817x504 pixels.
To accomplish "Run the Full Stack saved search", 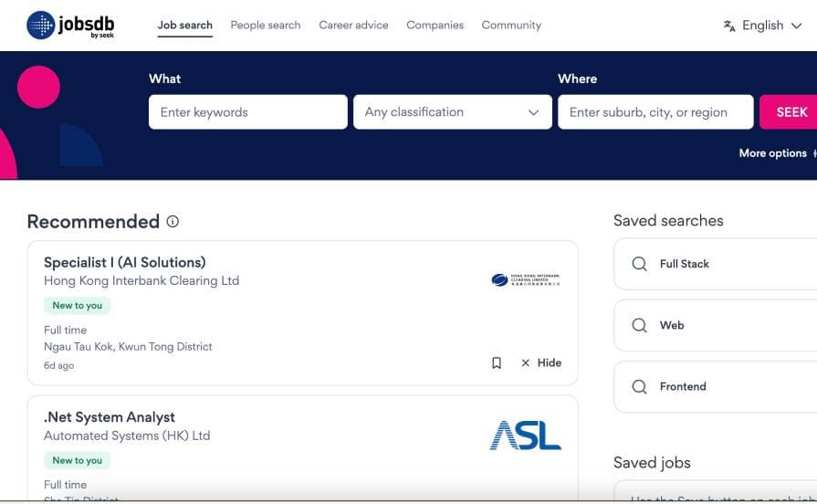I will (x=715, y=264).
